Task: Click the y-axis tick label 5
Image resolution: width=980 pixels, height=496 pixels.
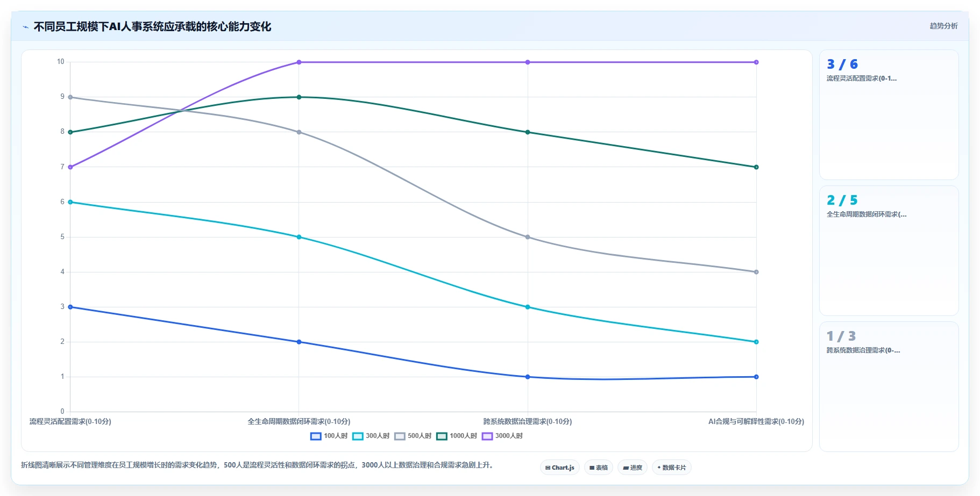Action: (x=62, y=237)
